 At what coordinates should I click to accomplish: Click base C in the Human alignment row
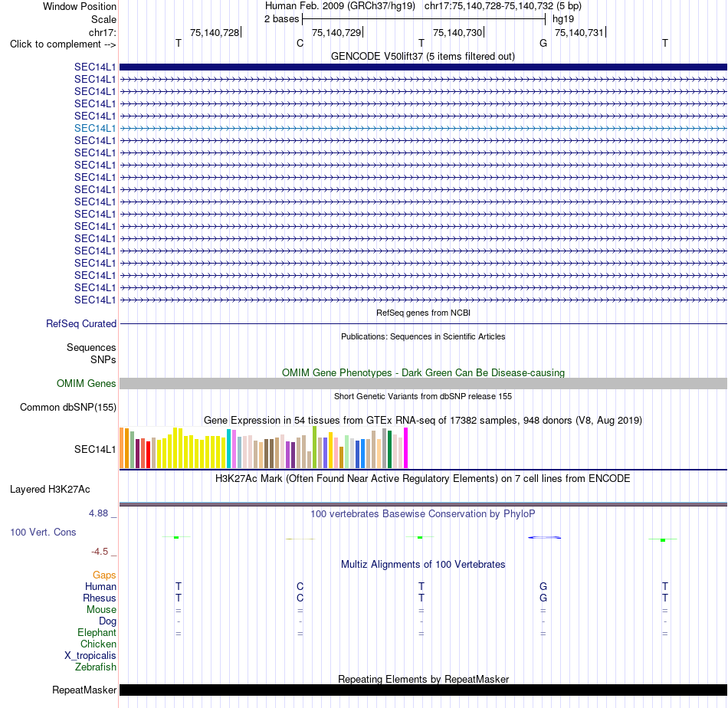(x=300, y=586)
